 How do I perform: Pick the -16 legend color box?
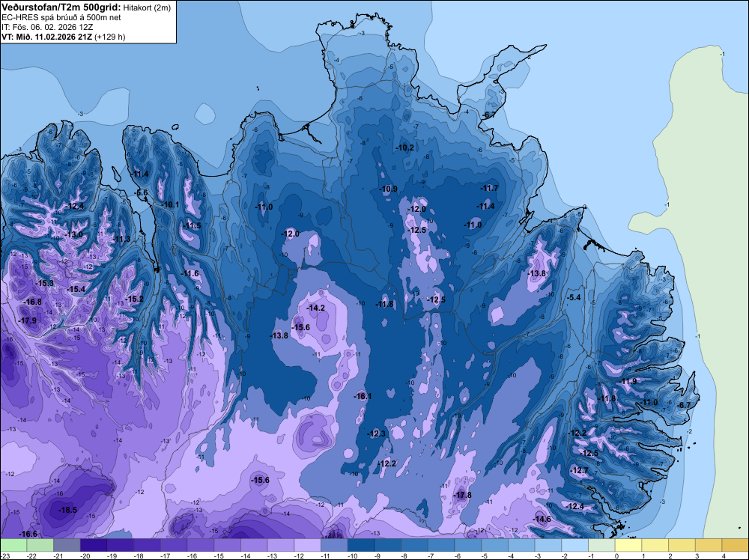pyautogui.click(x=201, y=545)
